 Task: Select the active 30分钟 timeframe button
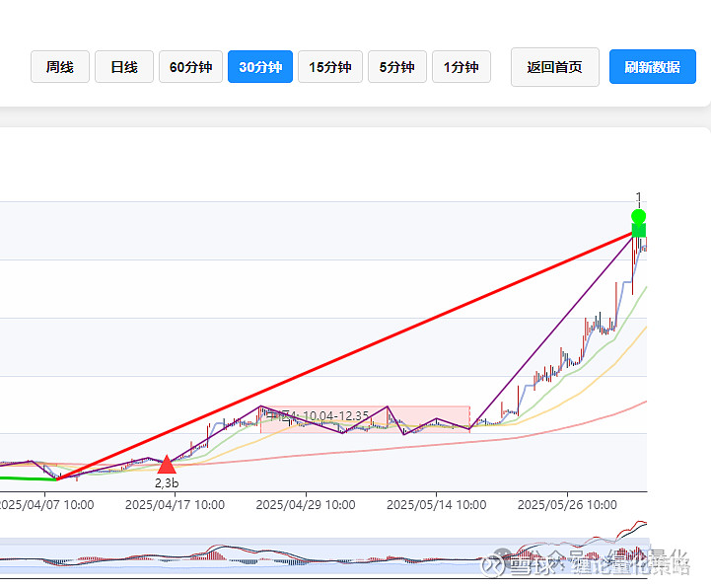260,67
